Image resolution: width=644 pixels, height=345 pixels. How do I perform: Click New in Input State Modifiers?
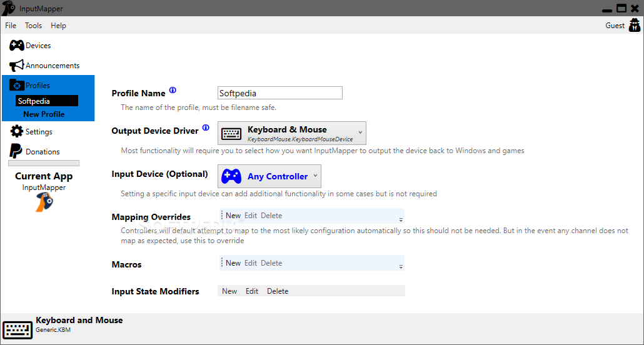pyautogui.click(x=229, y=291)
